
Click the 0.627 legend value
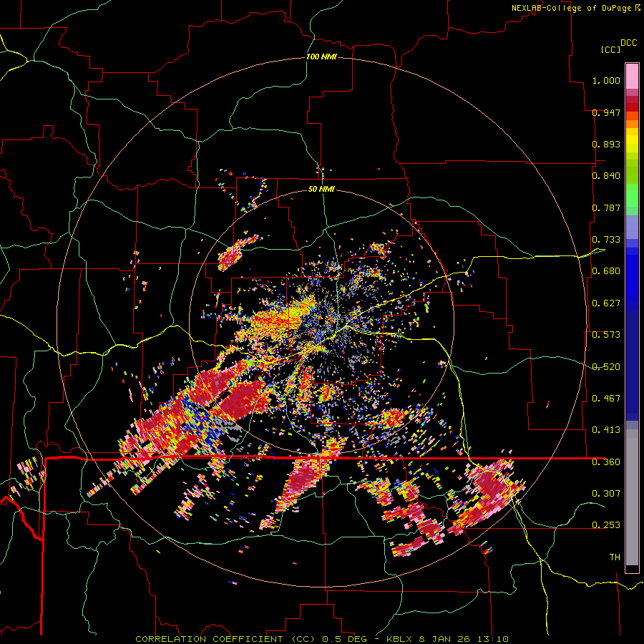point(606,303)
